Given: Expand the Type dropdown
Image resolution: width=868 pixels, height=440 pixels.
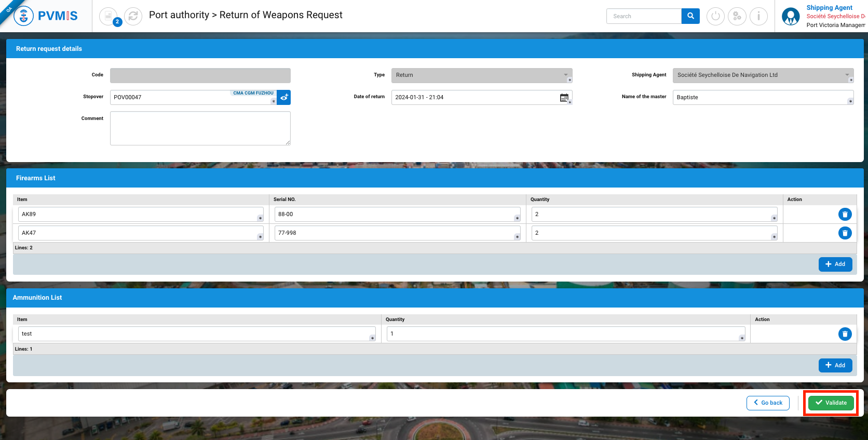Looking at the screenshot, I should coord(566,75).
